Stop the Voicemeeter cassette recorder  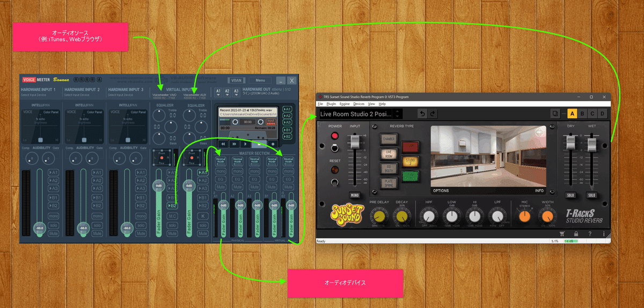(x=259, y=144)
